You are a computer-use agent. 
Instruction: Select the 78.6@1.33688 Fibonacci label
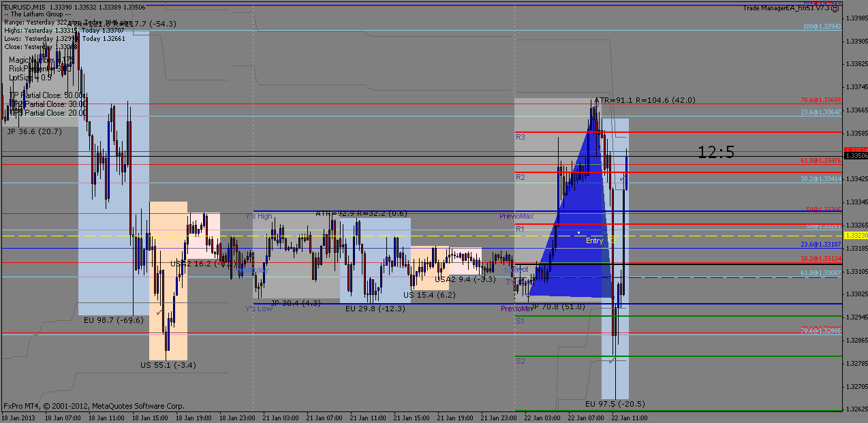click(821, 99)
